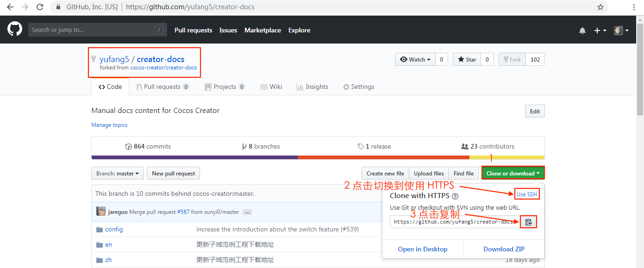The width and height of the screenshot is (644, 268).
Task: Switch to the Projects tab
Action: click(x=225, y=87)
